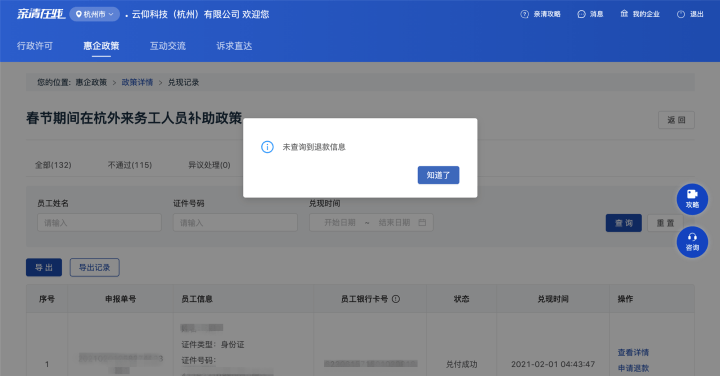
Task: Open 我的企业 in the header
Action: click(640, 14)
